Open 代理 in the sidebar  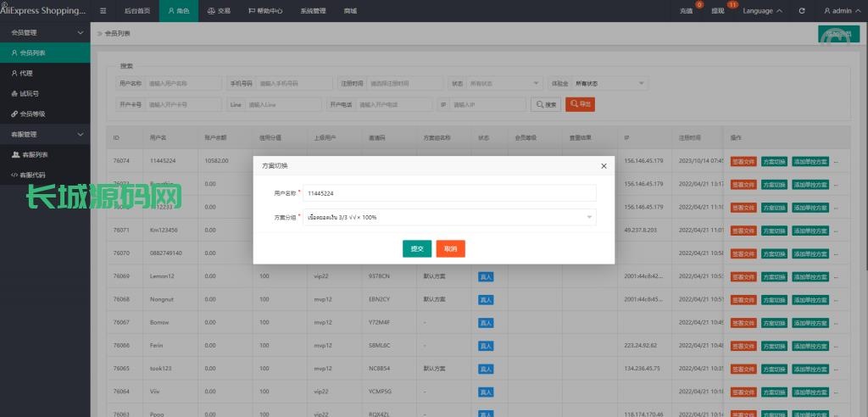click(x=26, y=73)
